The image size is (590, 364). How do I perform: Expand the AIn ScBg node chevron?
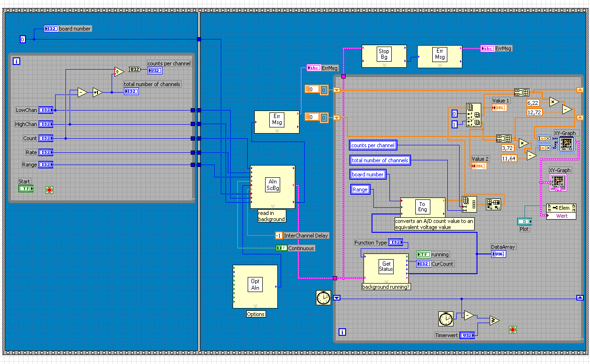273,206
